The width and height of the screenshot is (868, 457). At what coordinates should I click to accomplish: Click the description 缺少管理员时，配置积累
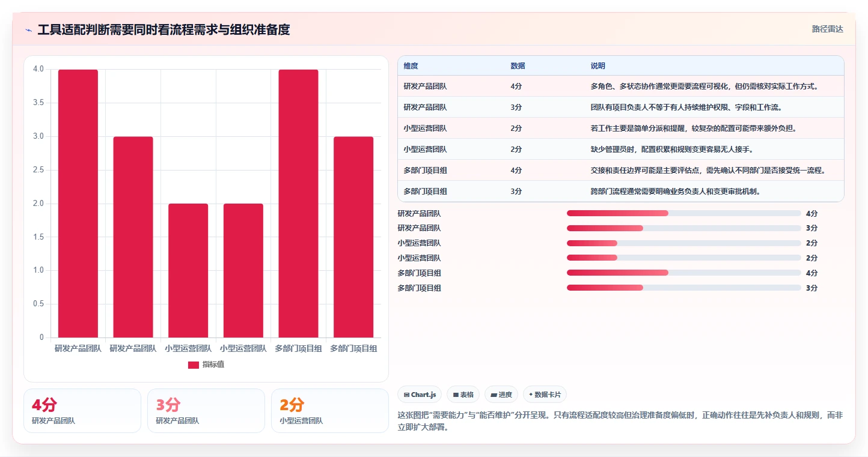point(672,149)
